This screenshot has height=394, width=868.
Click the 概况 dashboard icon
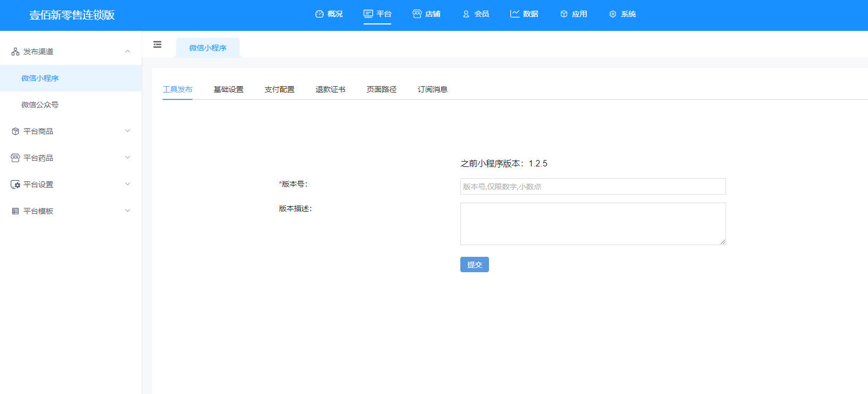coord(319,14)
